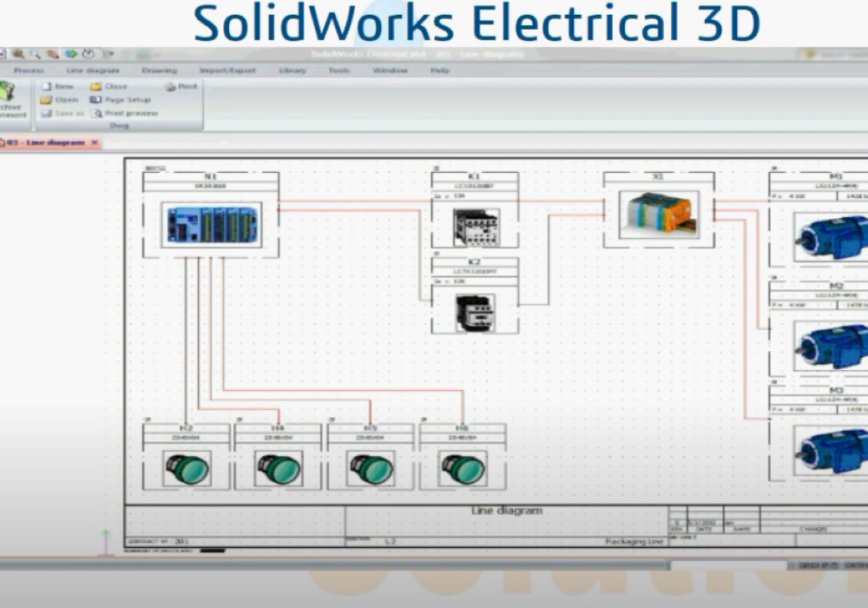This screenshot has width=868, height=608.
Task: Expand the quick access toolbar customize arrow
Action: pos(108,54)
